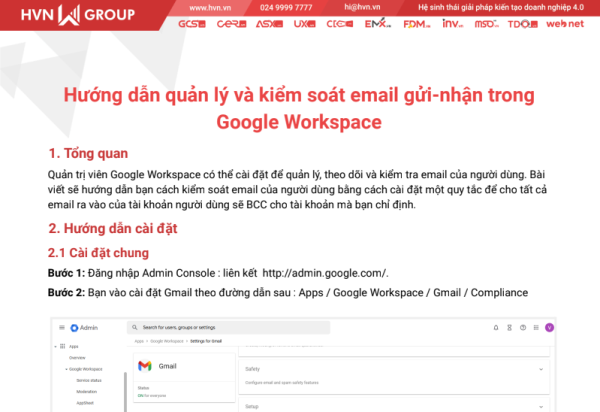
Task: Open the www.hvn.vn website link
Action: [210, 7]
